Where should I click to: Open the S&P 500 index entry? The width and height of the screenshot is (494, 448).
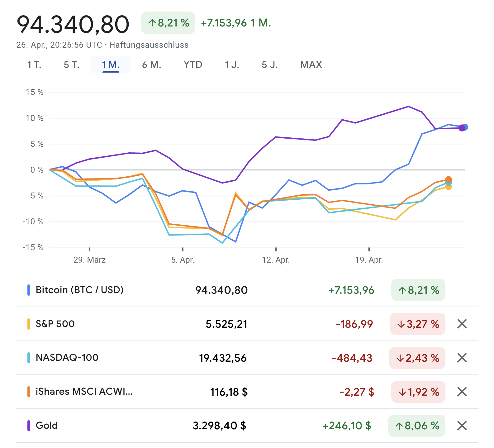55,324
